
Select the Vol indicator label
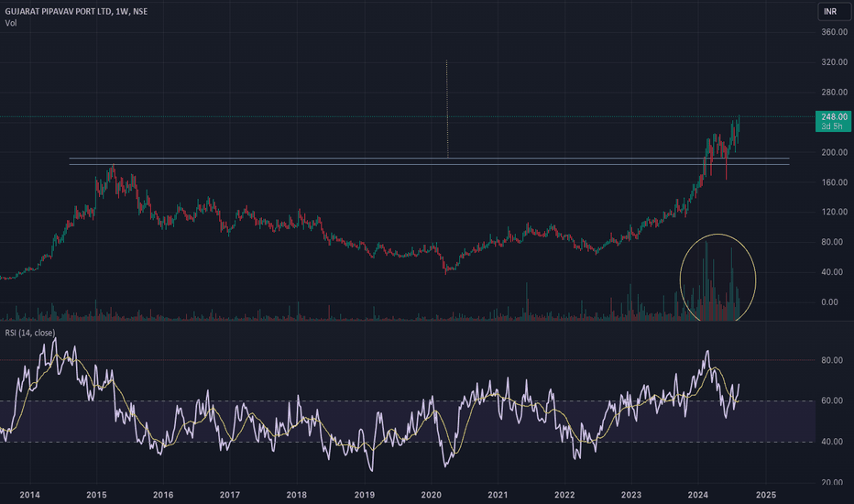[11, 23]
